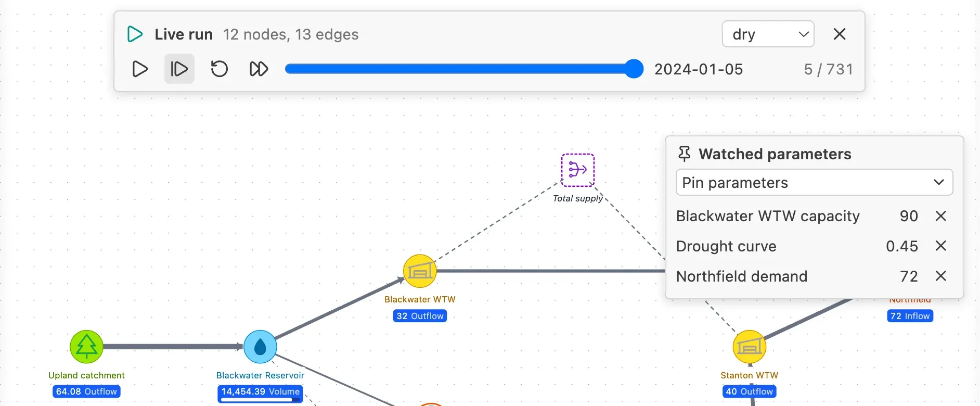Click the Stanton WTW label

point(749,375)
